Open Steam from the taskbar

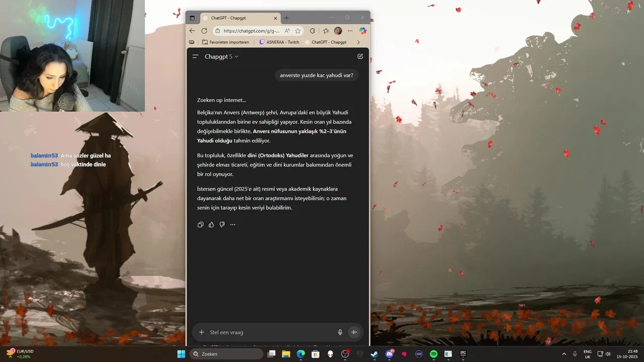[x=375, y=354]
